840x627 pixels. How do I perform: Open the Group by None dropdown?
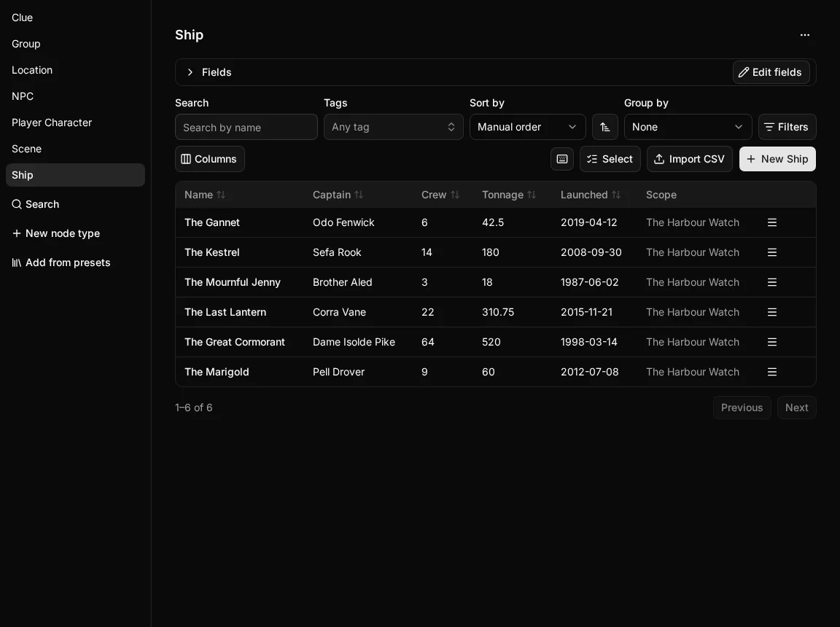point(688,127)
